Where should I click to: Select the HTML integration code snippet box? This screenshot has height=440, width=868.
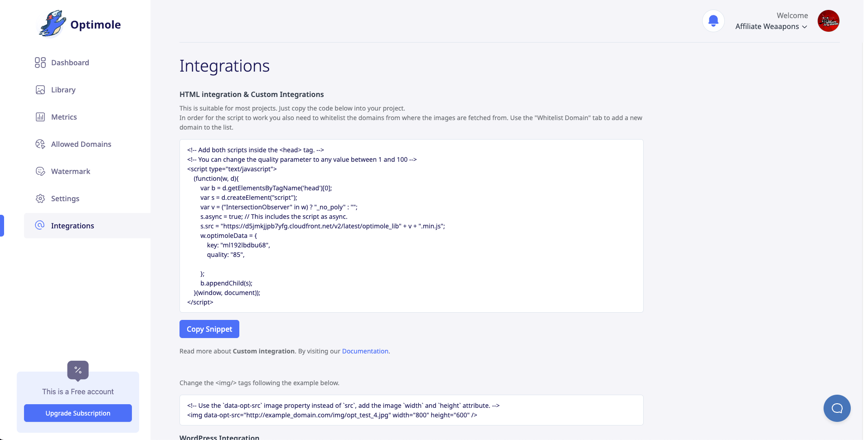(410, 226)
